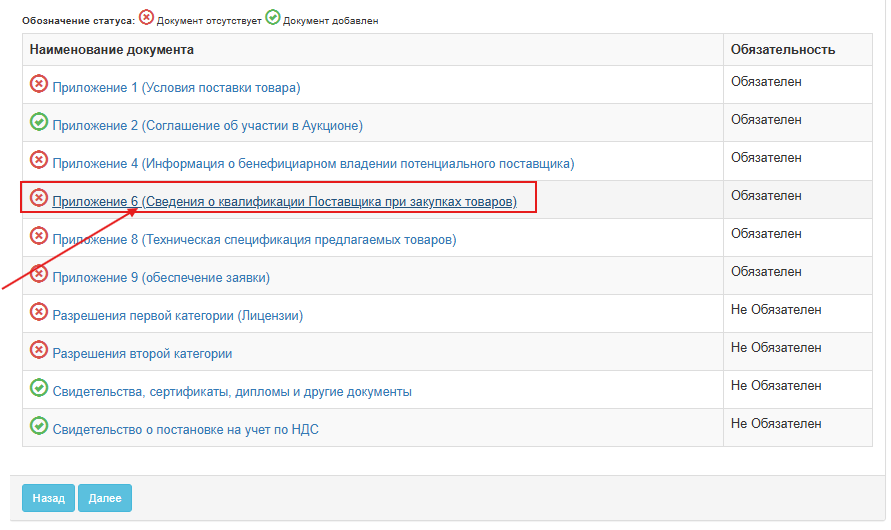
Task: Click the missing-status icon beside Приложение 1
Action: pyautogui.click(x=39, y=84)
